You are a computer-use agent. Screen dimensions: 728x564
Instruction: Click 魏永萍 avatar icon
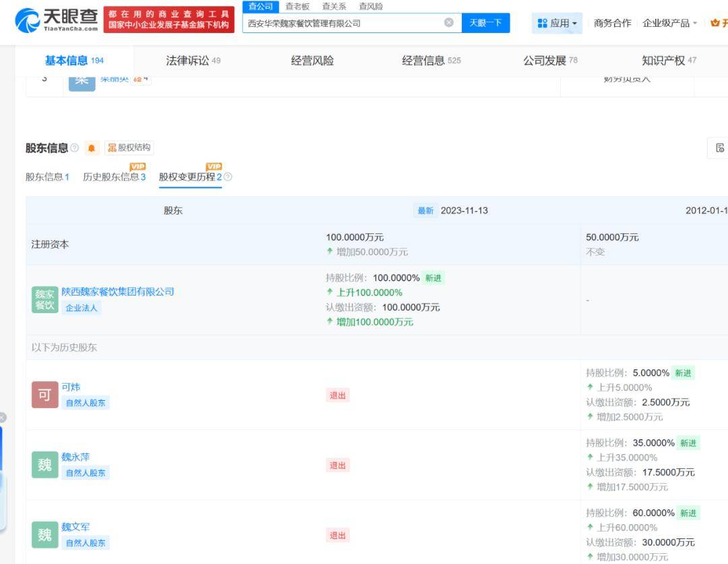[44, 465]
